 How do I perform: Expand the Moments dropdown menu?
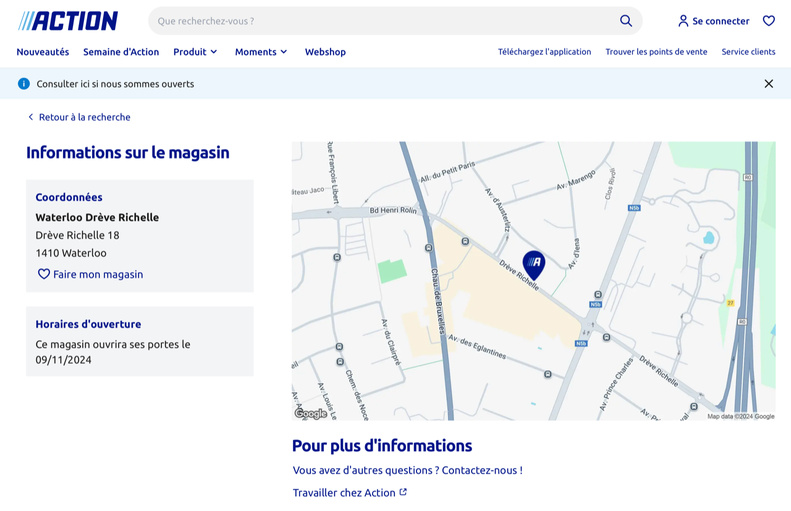(261, 52)
